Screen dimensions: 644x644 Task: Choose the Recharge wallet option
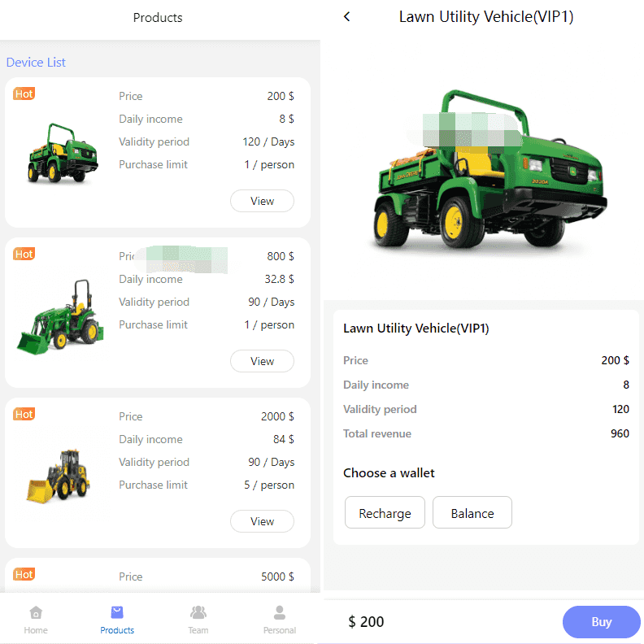[x=385, y=512]
